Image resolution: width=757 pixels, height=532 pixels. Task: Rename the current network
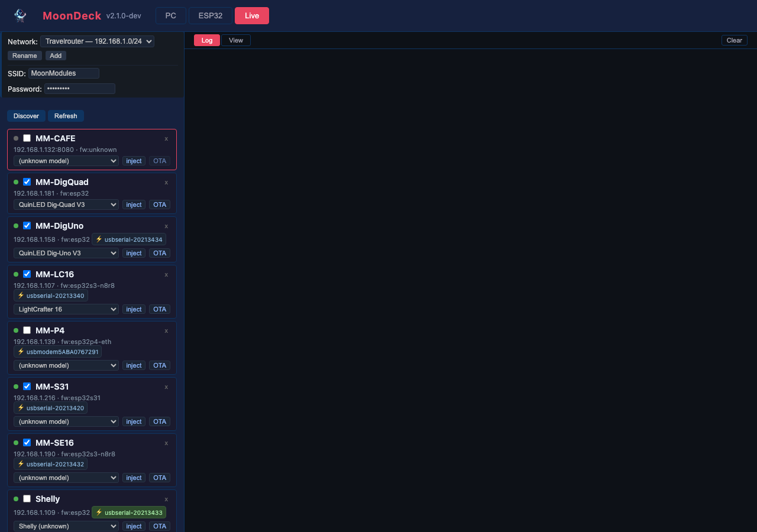(x=25, y=56)
